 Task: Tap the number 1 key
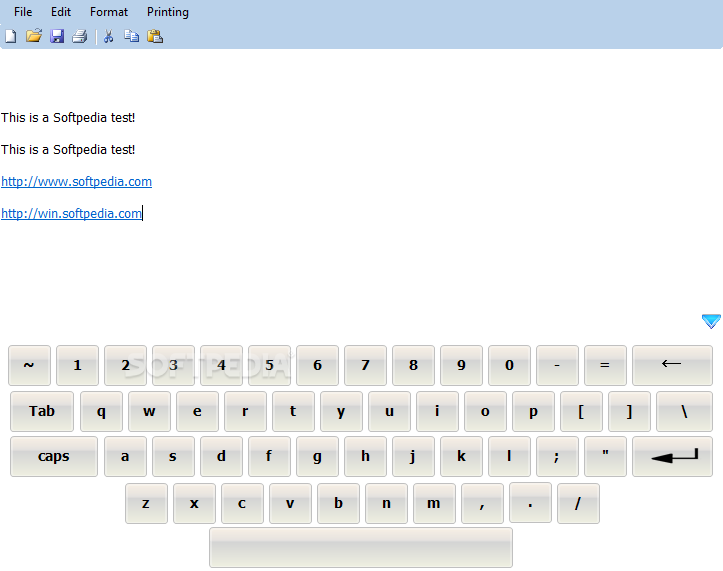(77, 365)
